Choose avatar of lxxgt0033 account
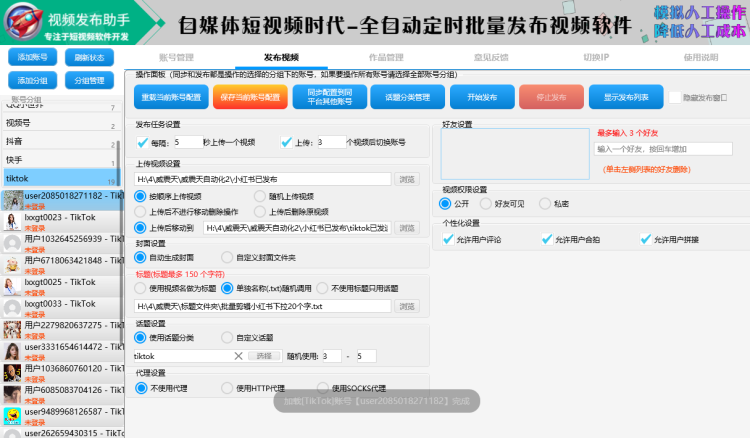The image size is (750, 438). pos(12,308)
